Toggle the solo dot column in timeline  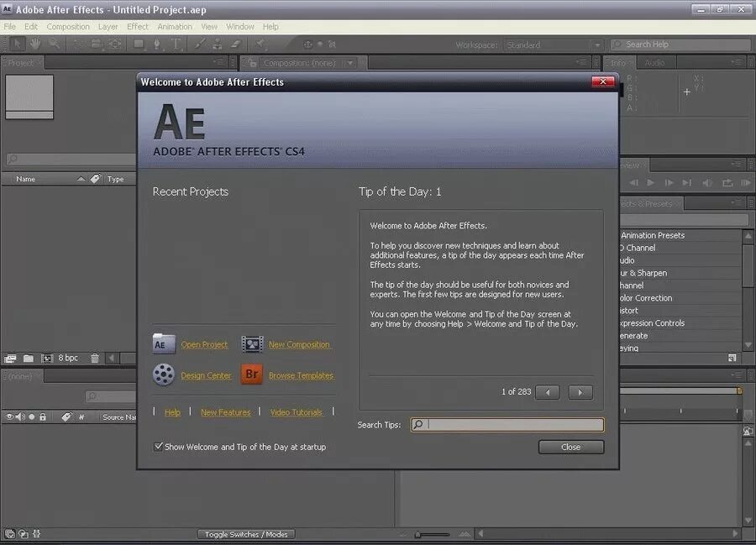coord(32,417)
